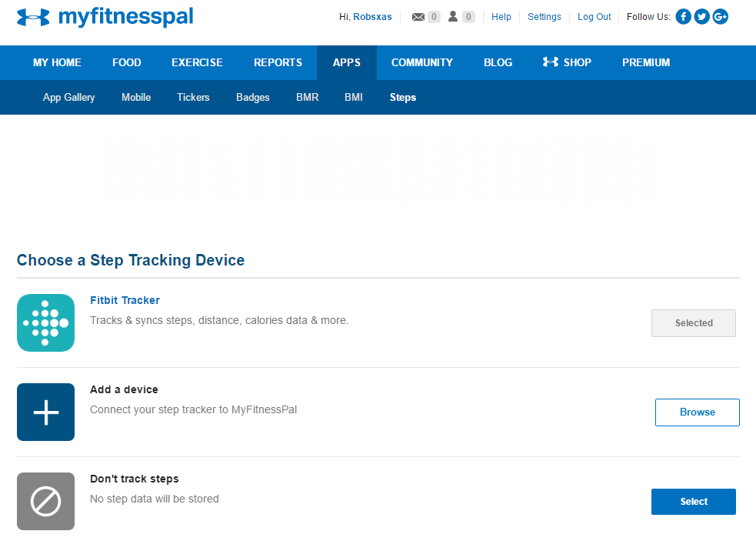Viewport: 756px width, 551px height.
Task: Open the messages envelope icon
Action: (418, 17)
